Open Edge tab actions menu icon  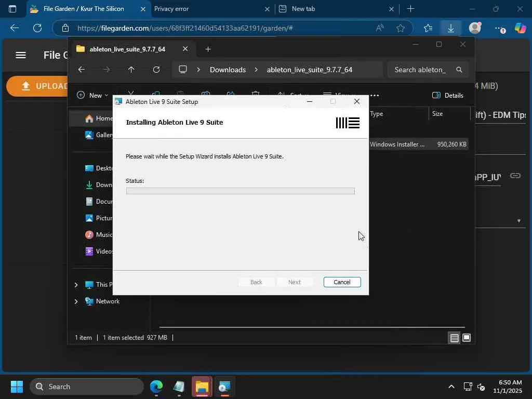pos(12,9)
